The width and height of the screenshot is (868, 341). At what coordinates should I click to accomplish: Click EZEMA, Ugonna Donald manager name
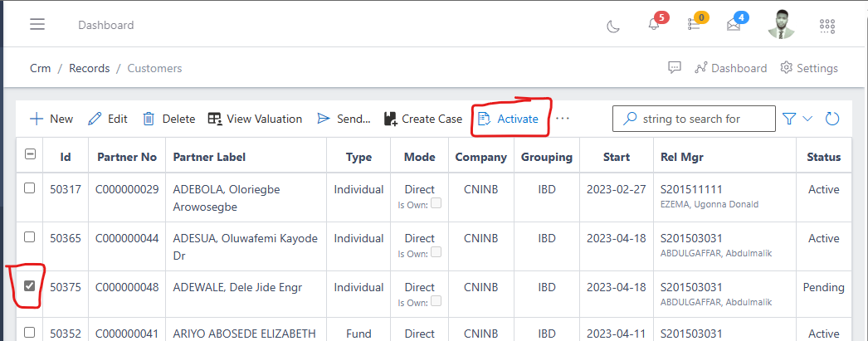(x=710, y=204)
